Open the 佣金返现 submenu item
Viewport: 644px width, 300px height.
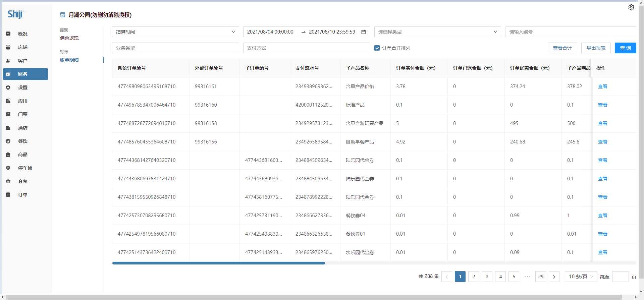click(69, 38)
